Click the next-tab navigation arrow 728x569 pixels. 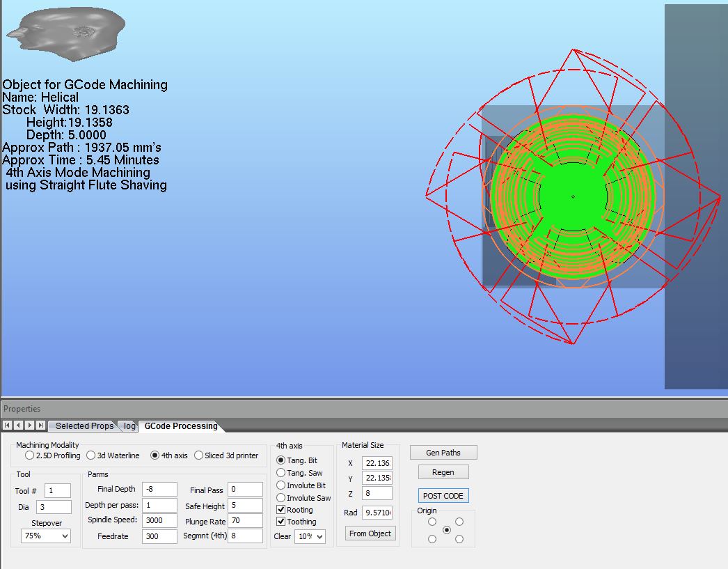[x=29, y=426]
